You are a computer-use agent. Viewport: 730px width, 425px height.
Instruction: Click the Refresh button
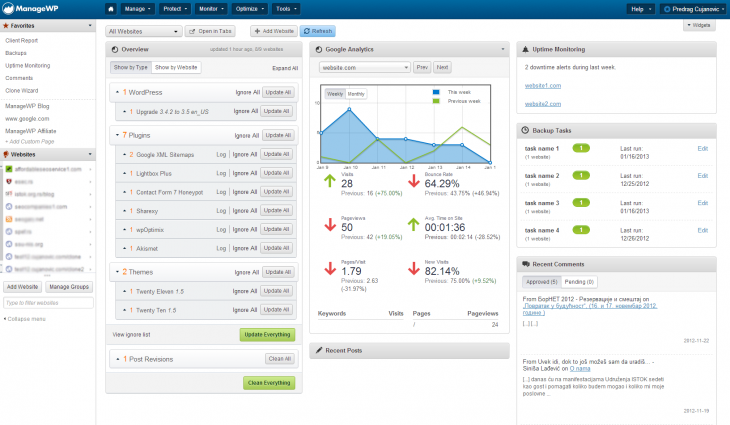(318, 31)
